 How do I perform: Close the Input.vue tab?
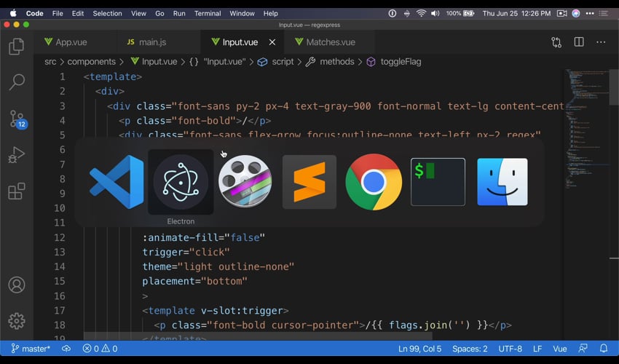(x=272, y=42)
